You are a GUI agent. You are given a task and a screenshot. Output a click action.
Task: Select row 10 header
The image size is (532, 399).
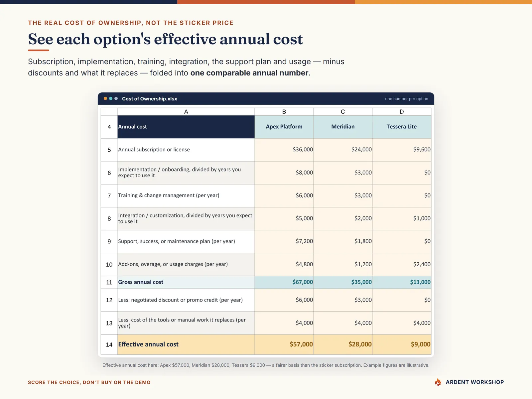(x=109, y=264)
